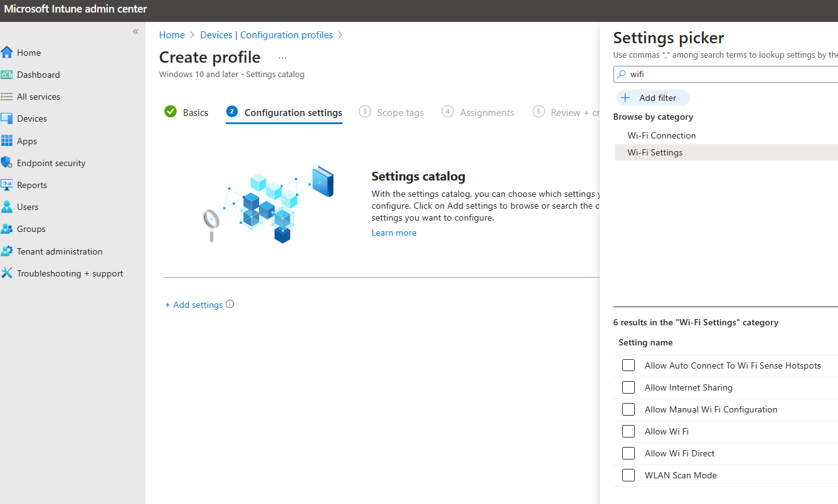838x504 pixels.
Task: Collapse the left navigation pane
Action: pyautogui.click(x=135, y=31)
